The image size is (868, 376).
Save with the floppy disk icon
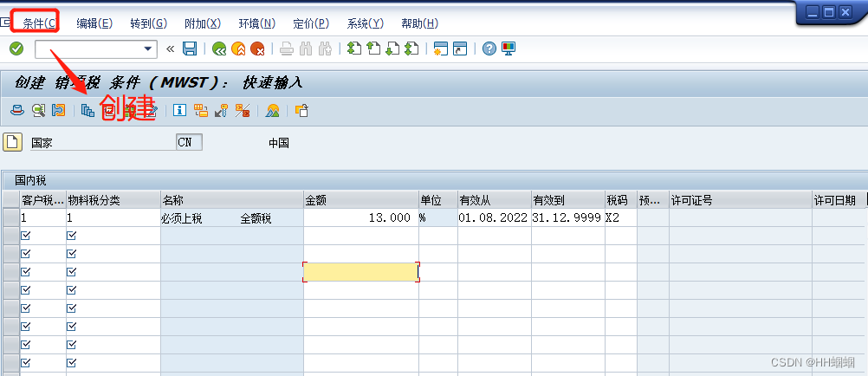[x=190, y=49]
